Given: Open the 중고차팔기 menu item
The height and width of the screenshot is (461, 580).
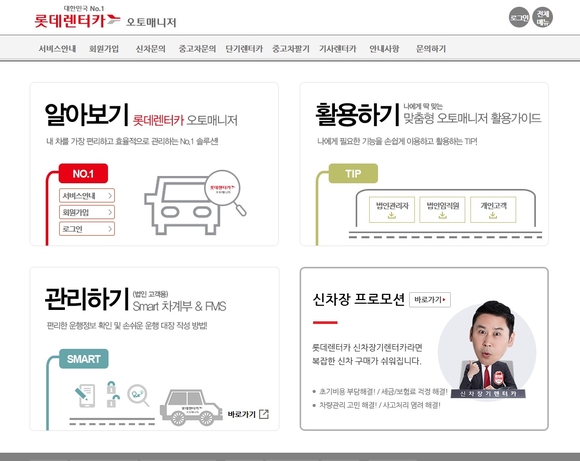Looking at the screenshot, I should tap(291, 49).
